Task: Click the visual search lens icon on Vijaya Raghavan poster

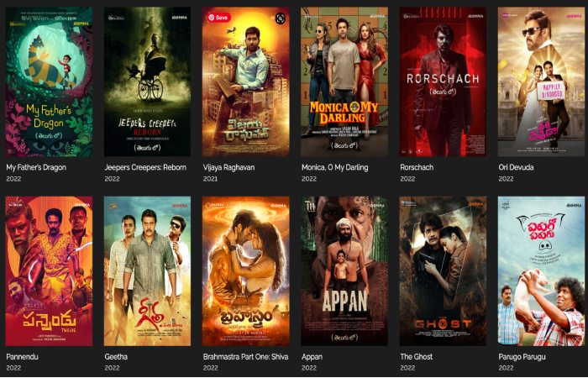Action: (280, 18)
